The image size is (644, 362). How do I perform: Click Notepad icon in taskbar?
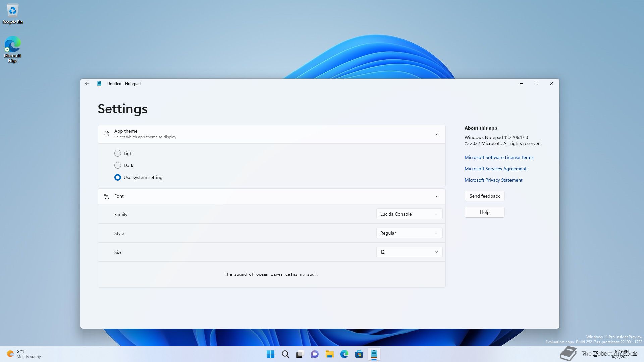(x=374, y=354)
